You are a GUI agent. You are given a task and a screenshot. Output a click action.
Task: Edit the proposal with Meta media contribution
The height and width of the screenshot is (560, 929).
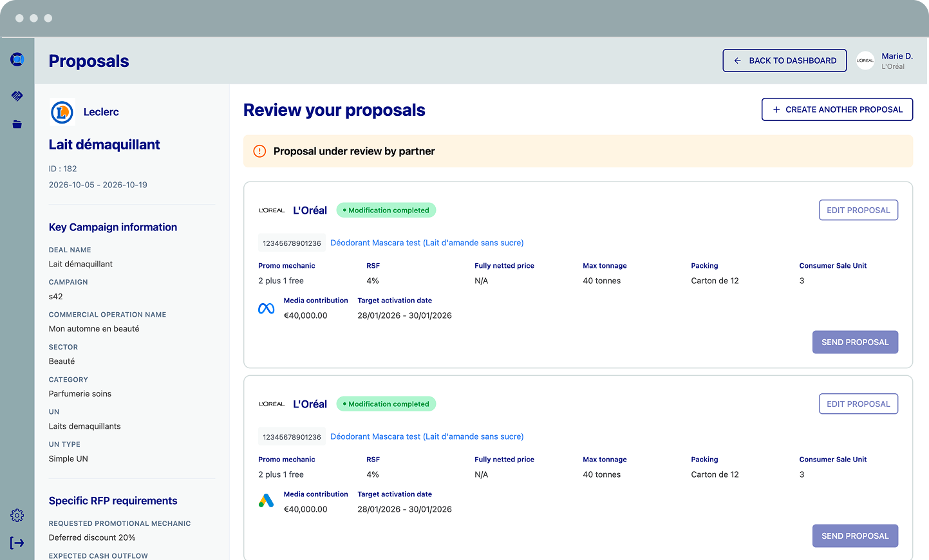coord(858,210)
